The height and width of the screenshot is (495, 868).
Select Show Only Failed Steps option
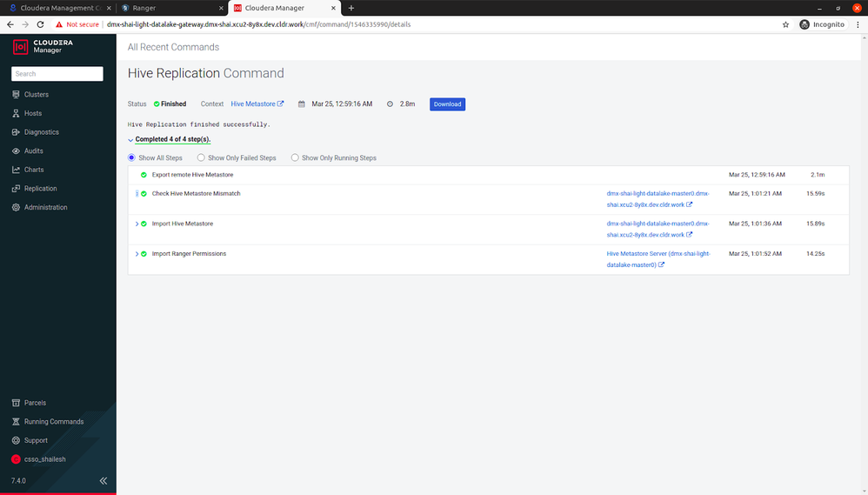(x=237, y=157)
